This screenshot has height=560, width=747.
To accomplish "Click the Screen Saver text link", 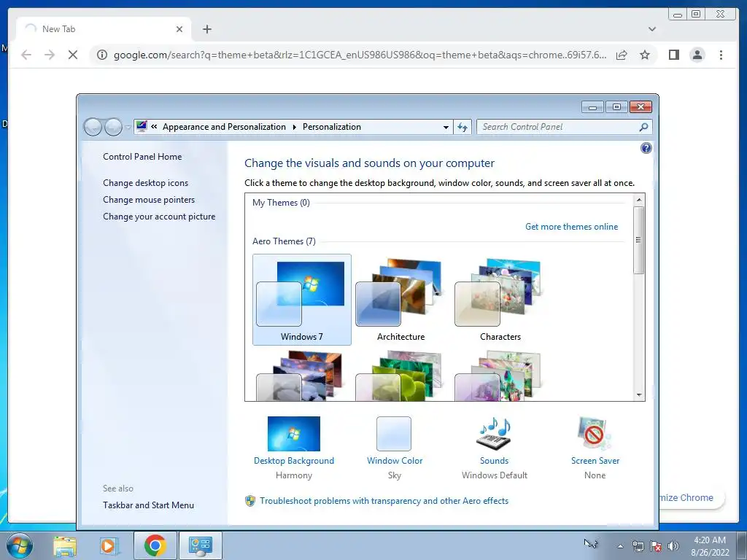I will coord(595,461).
